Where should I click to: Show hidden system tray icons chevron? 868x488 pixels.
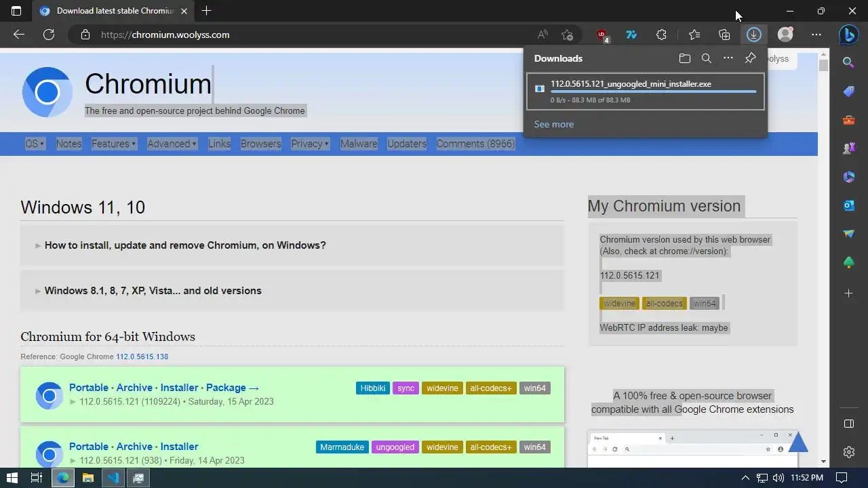point(745,478)
